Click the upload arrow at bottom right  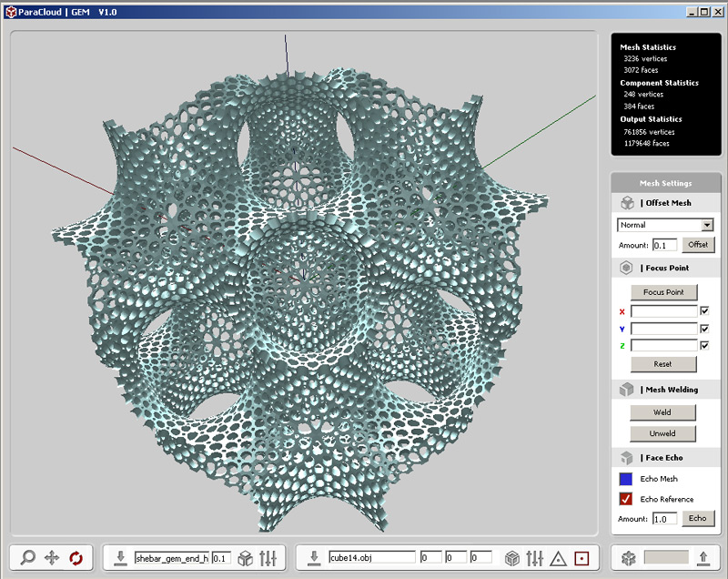(x=703, y=557)
